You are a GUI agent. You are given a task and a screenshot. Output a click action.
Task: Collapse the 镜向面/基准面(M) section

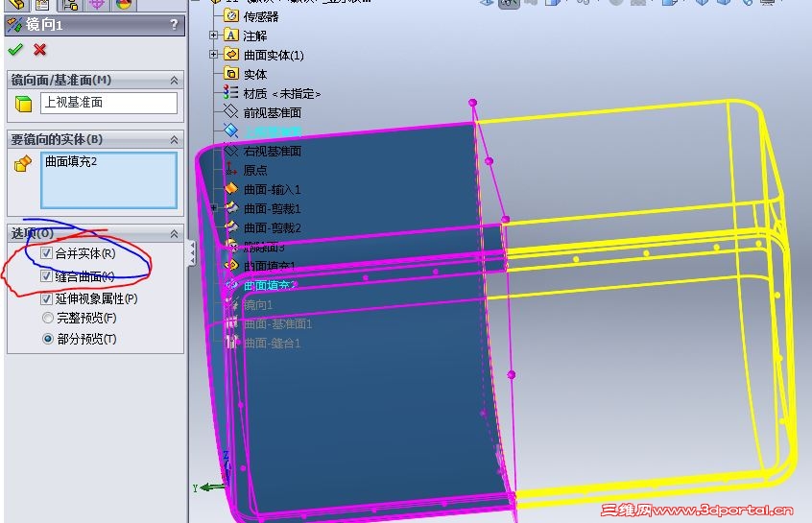pyautogui.click(x=174, y=81)
